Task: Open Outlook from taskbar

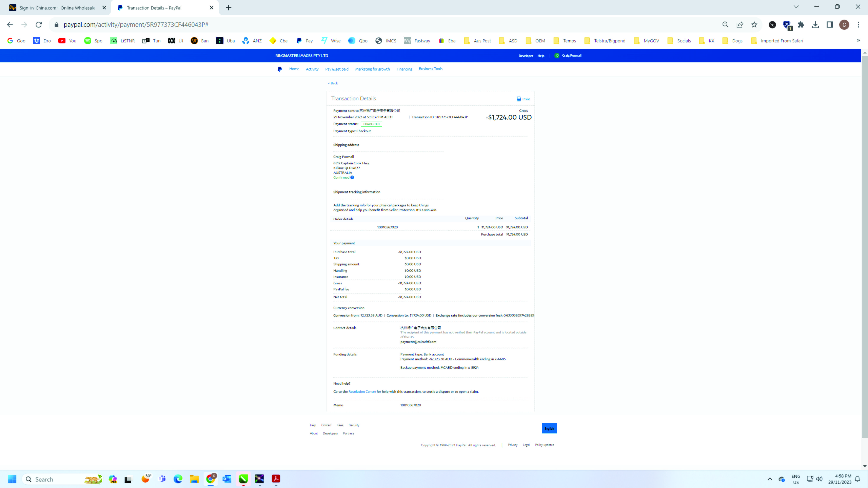Action: pyautogui.click(x=227, y=479)
